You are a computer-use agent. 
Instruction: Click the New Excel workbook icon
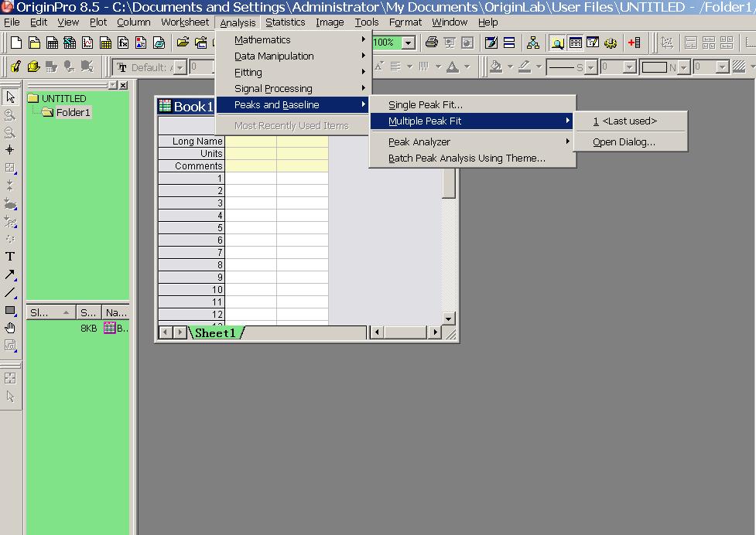click(x=70, y=43)
